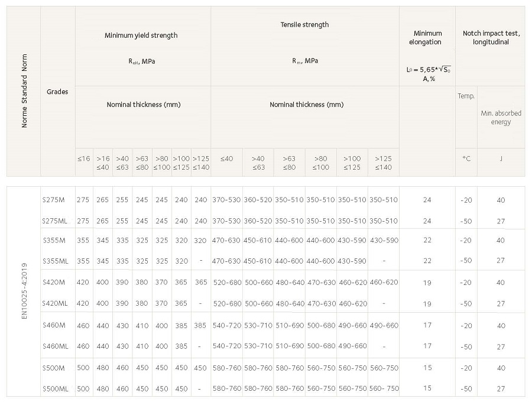Click the Temp. column header

click(466, 96)
